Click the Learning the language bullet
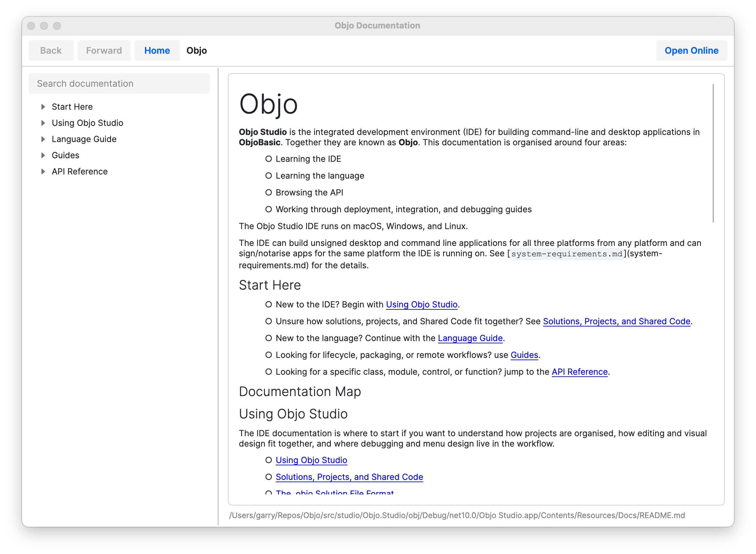 click(320, 176)
